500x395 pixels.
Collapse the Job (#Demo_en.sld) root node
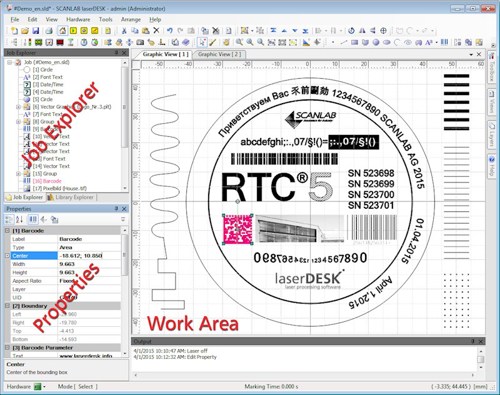pos(10,62)
